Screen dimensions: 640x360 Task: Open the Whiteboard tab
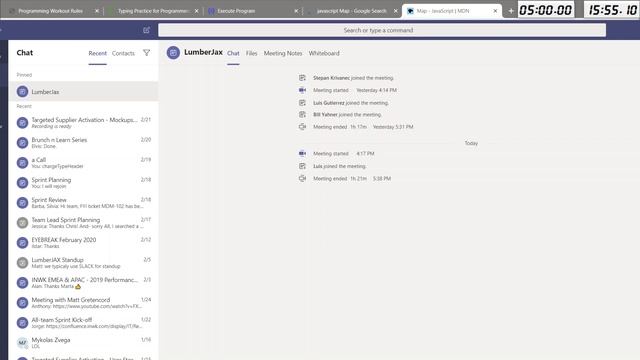pyautogui.click(x=324, y=53)
